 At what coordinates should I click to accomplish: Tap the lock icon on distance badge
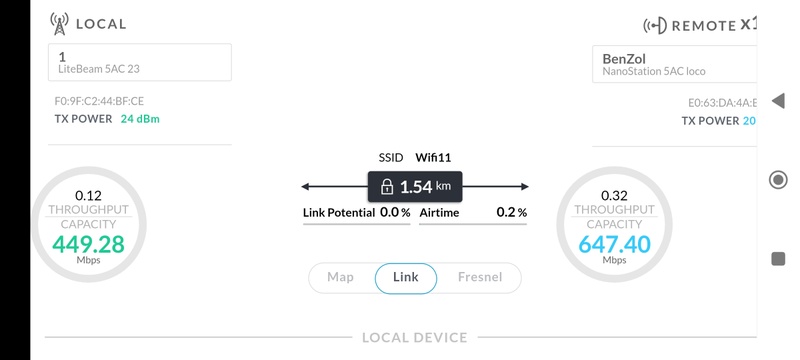click(x=387, y=187)
